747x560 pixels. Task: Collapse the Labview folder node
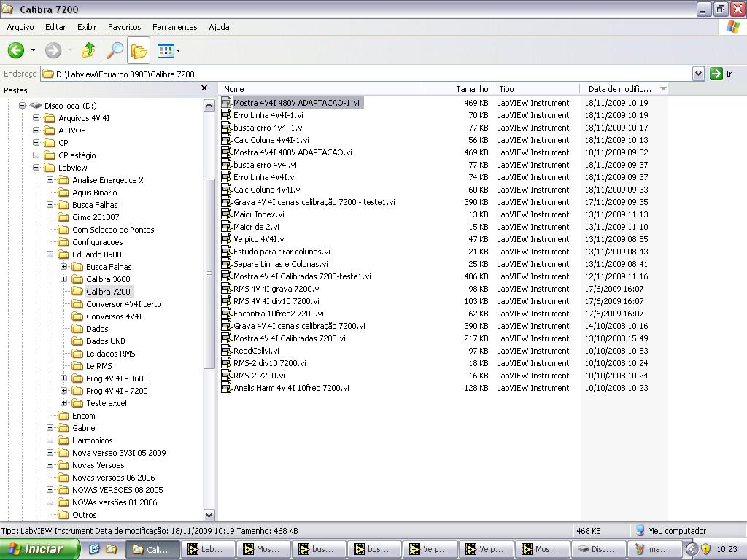[36, 167]
